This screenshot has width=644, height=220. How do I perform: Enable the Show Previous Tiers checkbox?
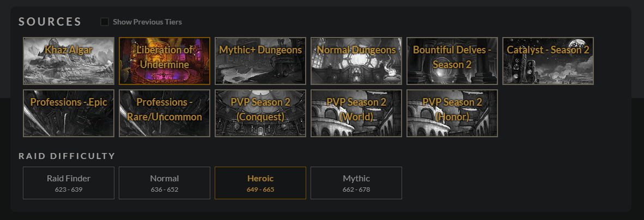(104, 22)
